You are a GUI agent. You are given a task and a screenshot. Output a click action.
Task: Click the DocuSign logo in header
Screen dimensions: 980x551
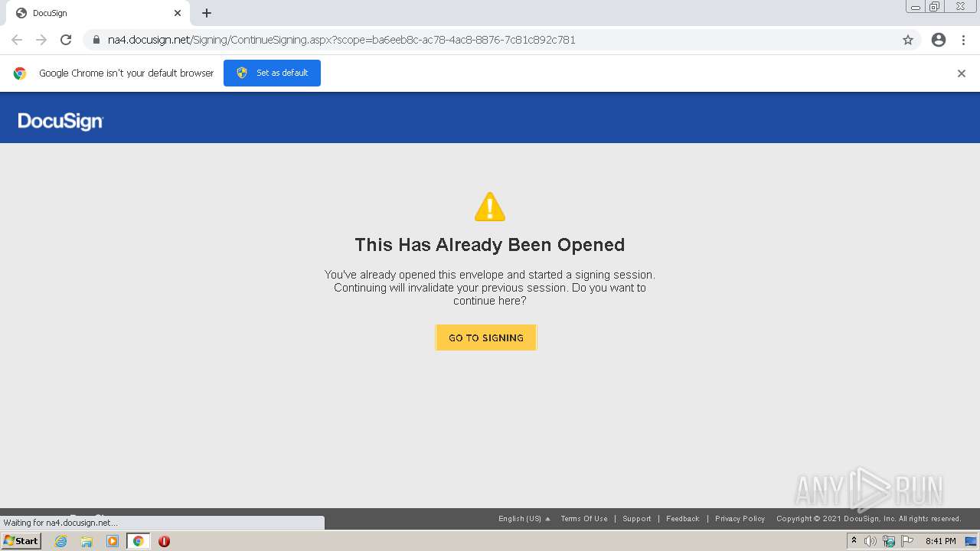[60, 121]
